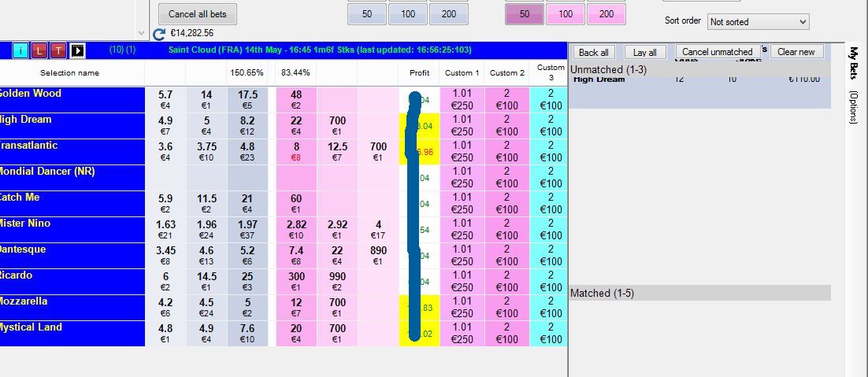Refresh the account balance with the arrow icon

[x=160, y=34]
